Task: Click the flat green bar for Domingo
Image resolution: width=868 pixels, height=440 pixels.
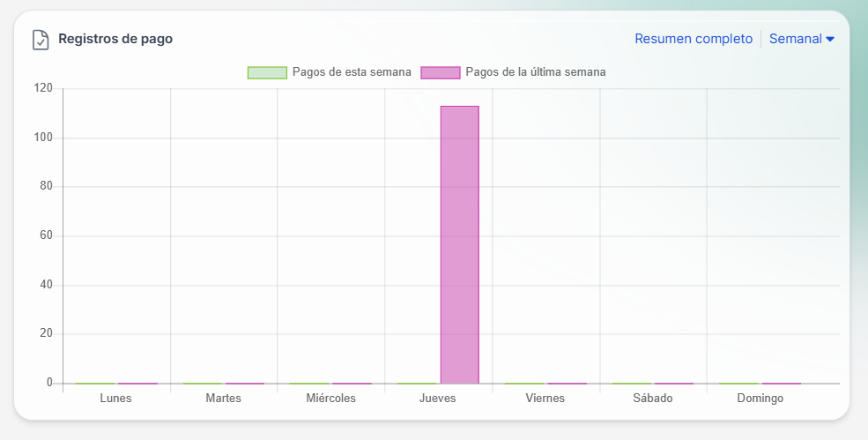Action: pyautogui.click(x=738, y=384)
